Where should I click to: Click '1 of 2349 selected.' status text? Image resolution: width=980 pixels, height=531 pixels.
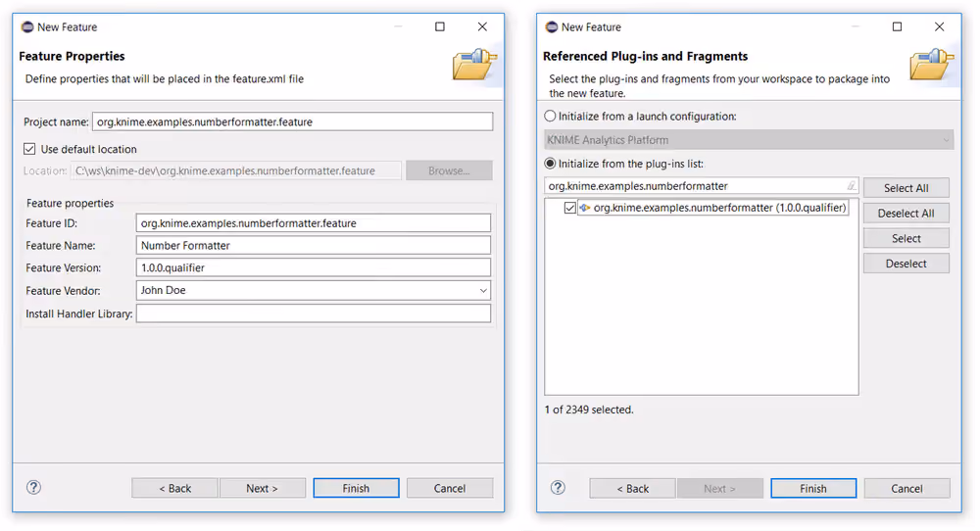pyautogui.click(x=589, y=410)
